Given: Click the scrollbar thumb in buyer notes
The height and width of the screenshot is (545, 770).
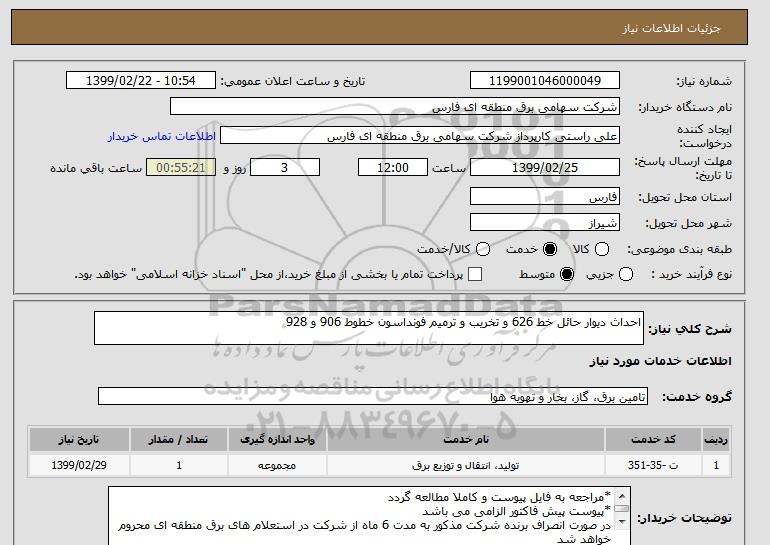Looking at the screenshot, I should 622,509.
